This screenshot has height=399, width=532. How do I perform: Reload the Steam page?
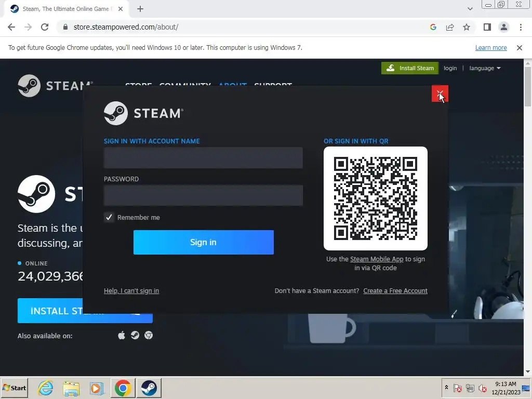tap(45, 27)
